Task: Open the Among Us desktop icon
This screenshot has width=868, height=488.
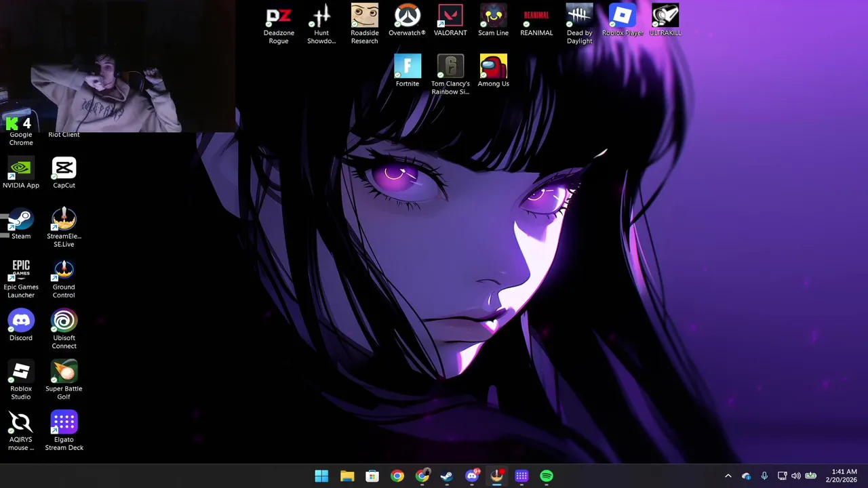Action: click(x=493, y=71)
